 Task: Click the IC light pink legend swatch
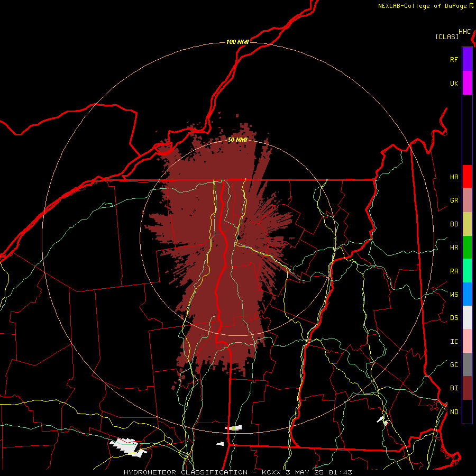point(467,341)
